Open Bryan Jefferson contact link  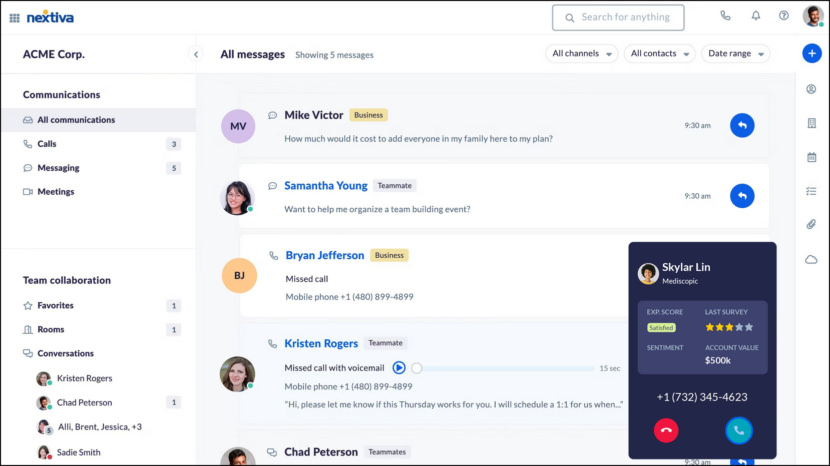coord(325,255)
